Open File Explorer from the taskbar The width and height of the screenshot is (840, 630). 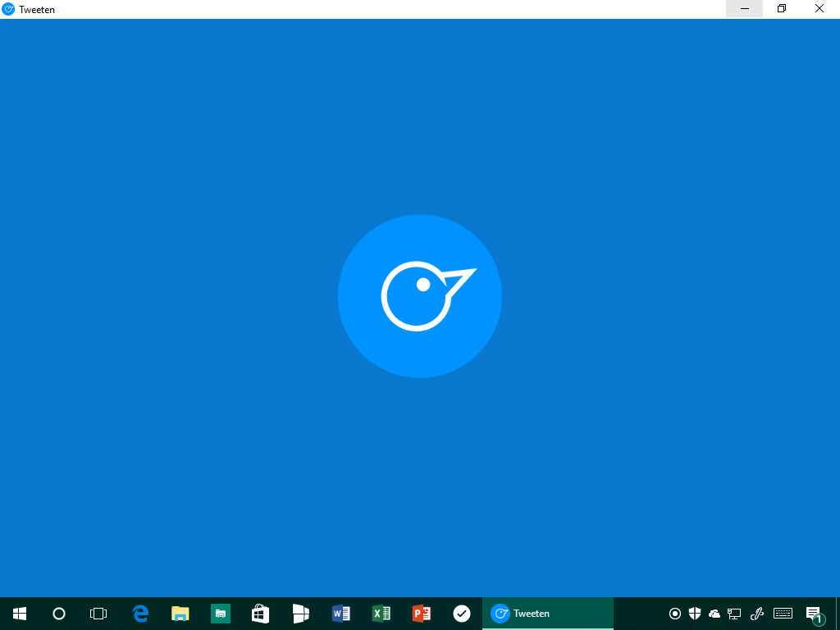(180, 614)
